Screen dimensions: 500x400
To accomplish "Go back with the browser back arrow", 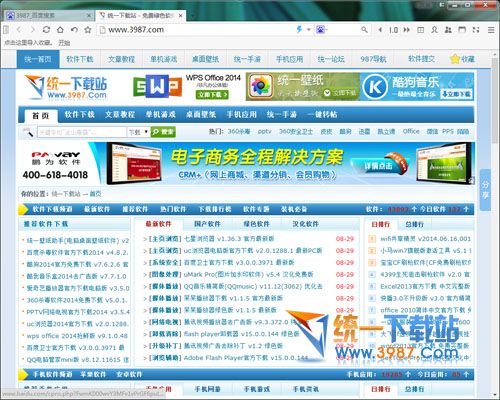I will pos(19,30).
